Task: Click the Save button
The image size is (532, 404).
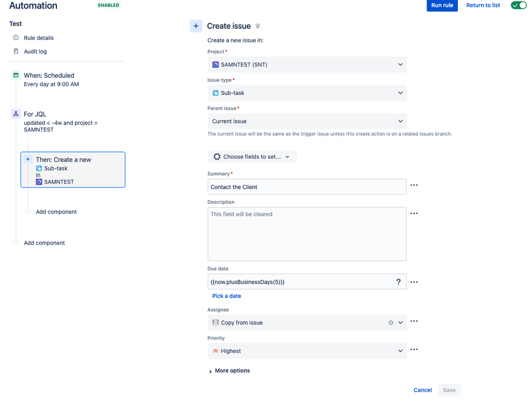Action: 449,390
